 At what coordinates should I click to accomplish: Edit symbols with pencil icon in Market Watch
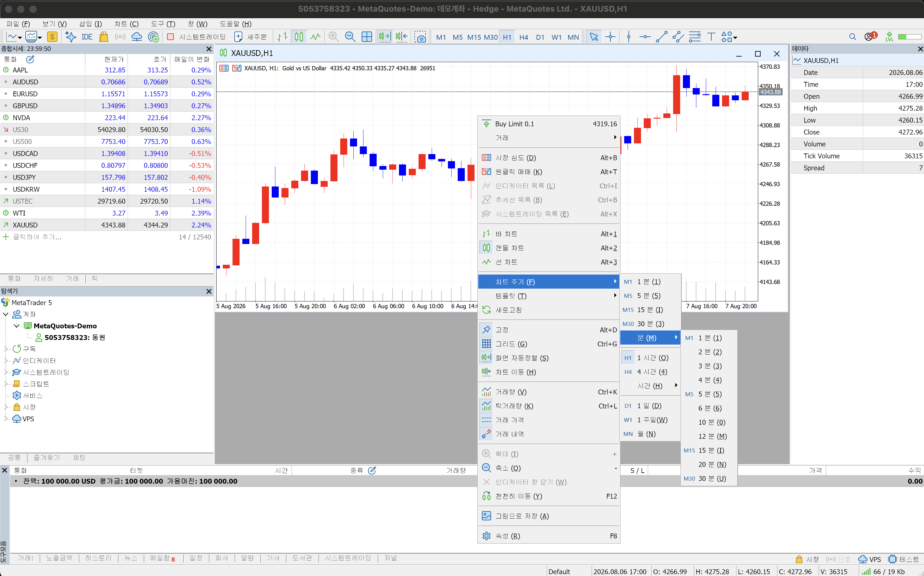click(30, 59)
